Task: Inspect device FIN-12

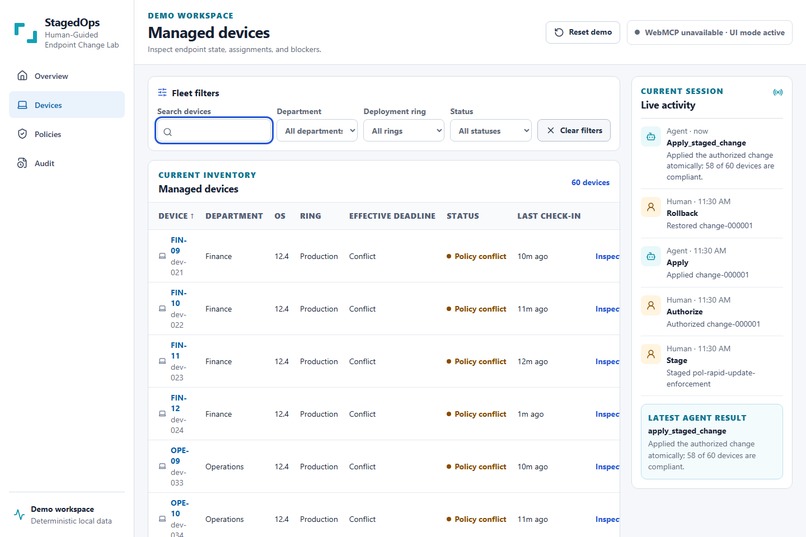Action: coord(607,414)
